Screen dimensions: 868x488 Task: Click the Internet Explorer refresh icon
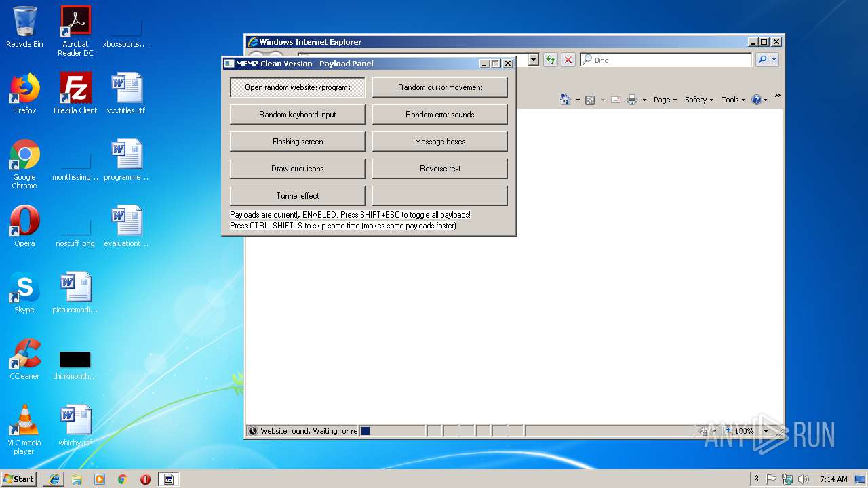(550, 60)
